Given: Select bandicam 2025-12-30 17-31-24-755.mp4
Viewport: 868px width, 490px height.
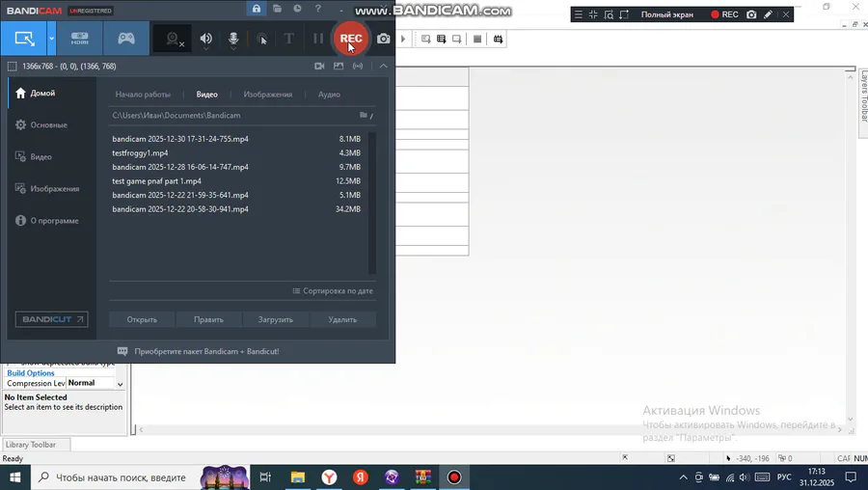Looking at the screenshot, I should point(236,139).
